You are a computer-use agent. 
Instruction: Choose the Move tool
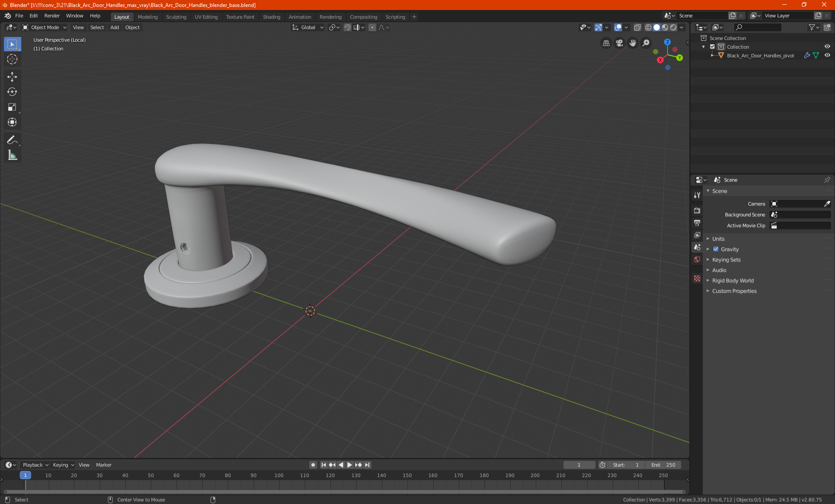coord(12,77)
